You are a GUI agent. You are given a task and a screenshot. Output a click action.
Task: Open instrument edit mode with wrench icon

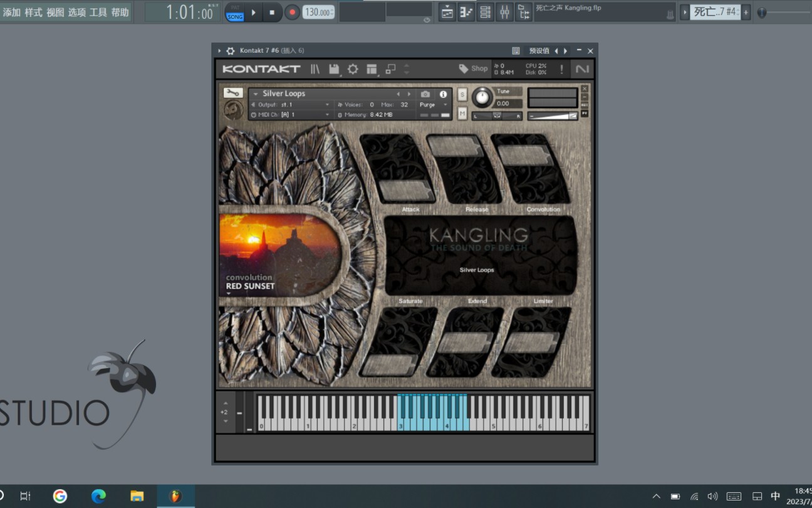tap(233, 93)
